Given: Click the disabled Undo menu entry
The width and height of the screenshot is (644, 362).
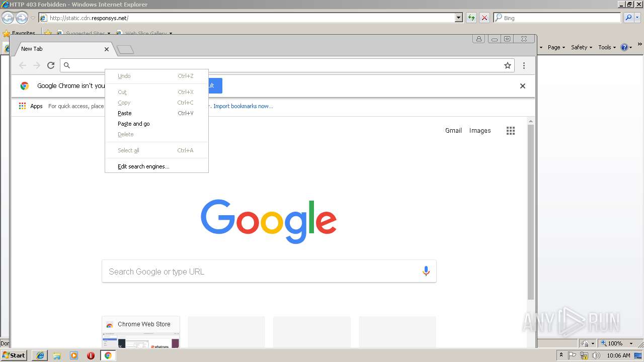Looking at the screenshot, I should click(x=156, y=76).
